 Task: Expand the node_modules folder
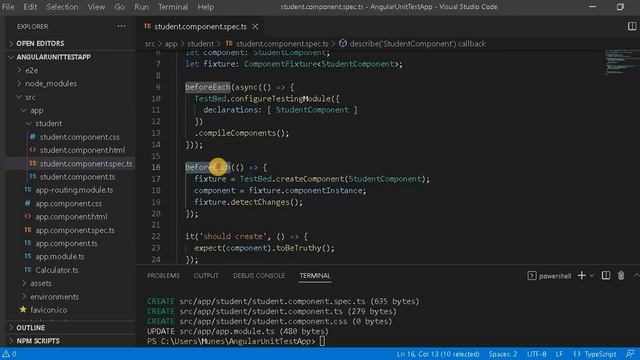click(51, 84)
